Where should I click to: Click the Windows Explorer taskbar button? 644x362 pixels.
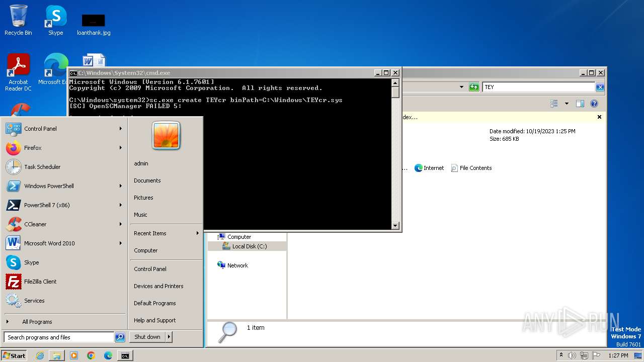point(57,355)
